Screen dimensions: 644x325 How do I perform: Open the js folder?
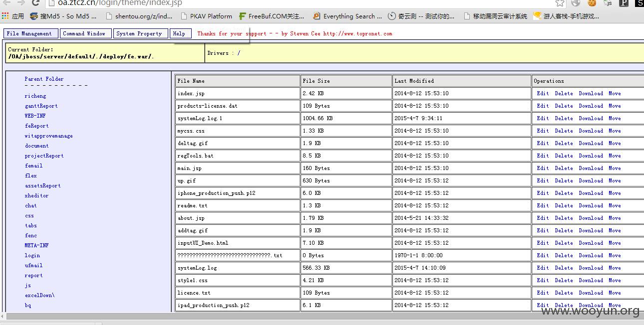point(28,285)
